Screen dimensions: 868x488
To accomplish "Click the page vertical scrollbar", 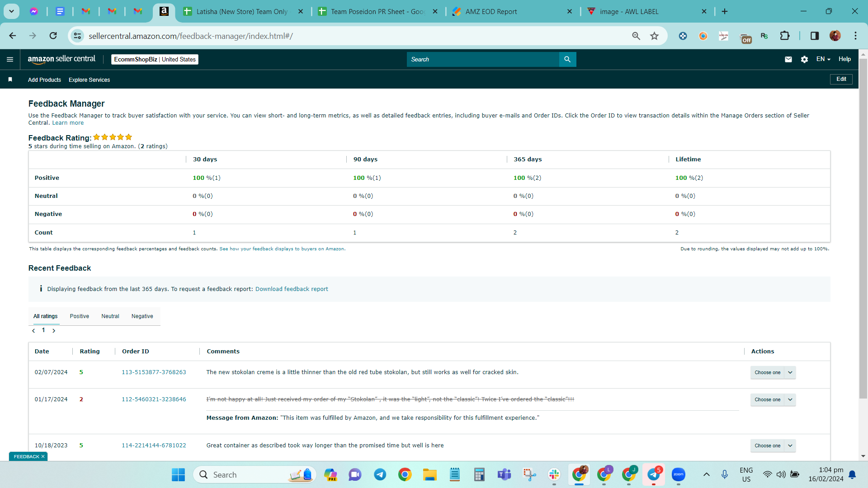I will [863, 229].
